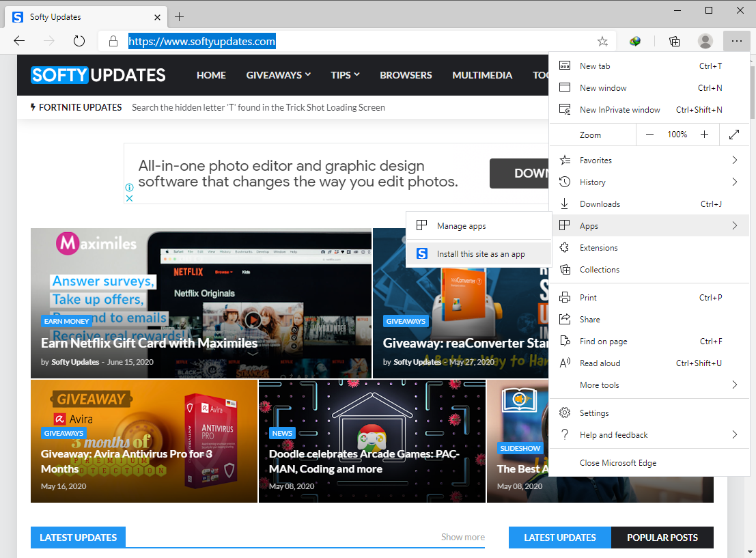This screenshot has width=756, height=558.
Task: Go to HOME in site navigation
Action: [x=211, y=75]
